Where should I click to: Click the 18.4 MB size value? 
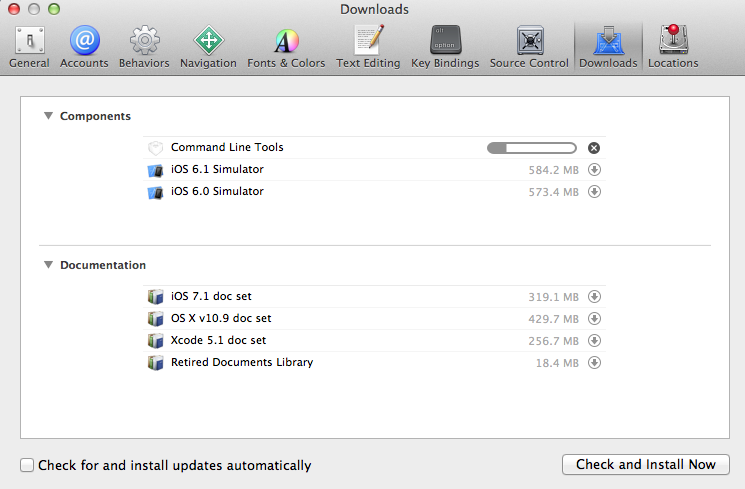pyautogui.click(x=557, y=363)
